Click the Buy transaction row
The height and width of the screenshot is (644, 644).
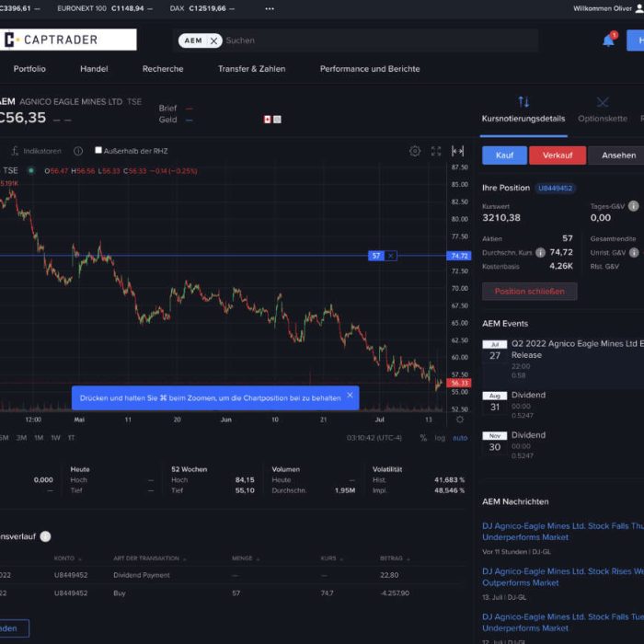click(x=232, y=593)
